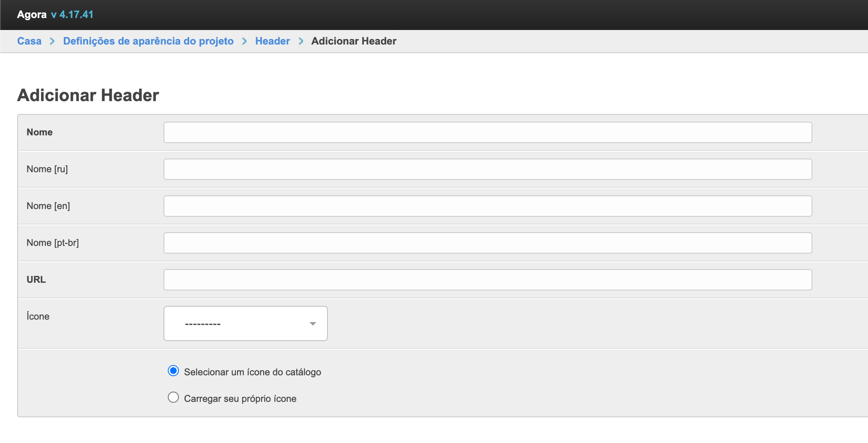Open Definições de aparência do projeto breadcrumb
This screenshot has height=443, width=868.
pyautogui.click(x=148, y=41)
